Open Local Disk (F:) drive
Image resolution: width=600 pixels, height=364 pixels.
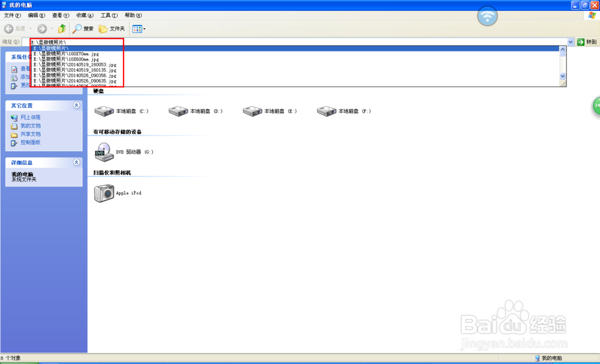click(344, 112)
